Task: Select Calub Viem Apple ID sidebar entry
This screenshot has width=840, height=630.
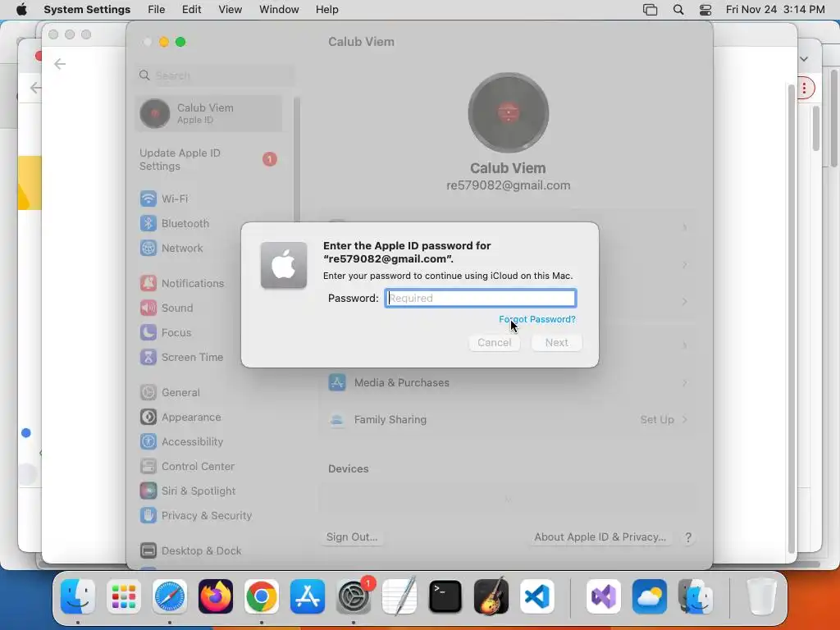Action: pyautogui.click(x=209, y=113)
